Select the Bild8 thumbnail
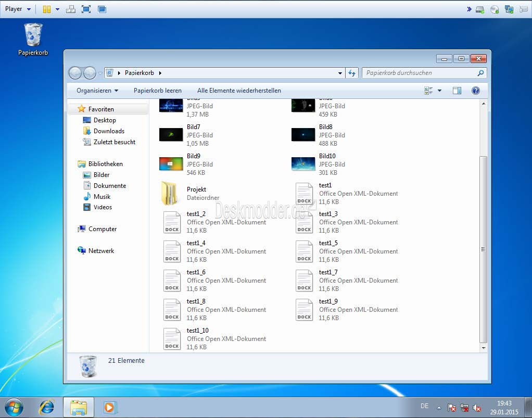532x418 pixels. [x=303, y=135]
